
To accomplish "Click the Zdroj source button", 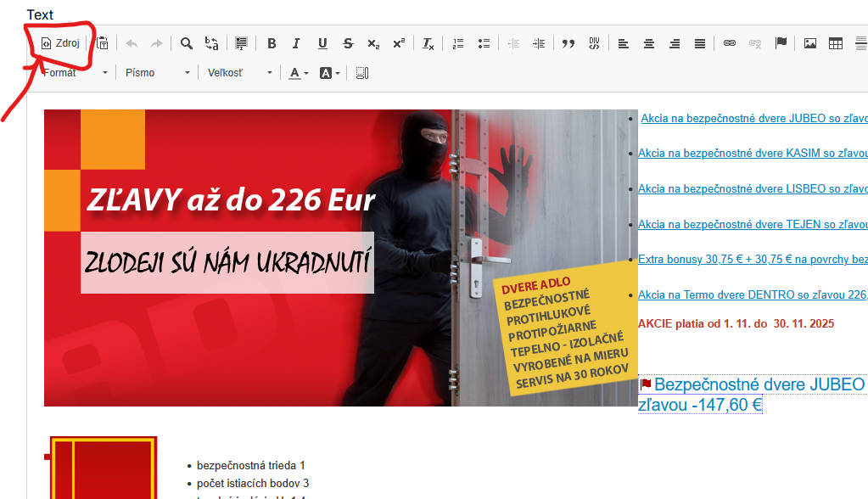I will [x=60, y=43].
